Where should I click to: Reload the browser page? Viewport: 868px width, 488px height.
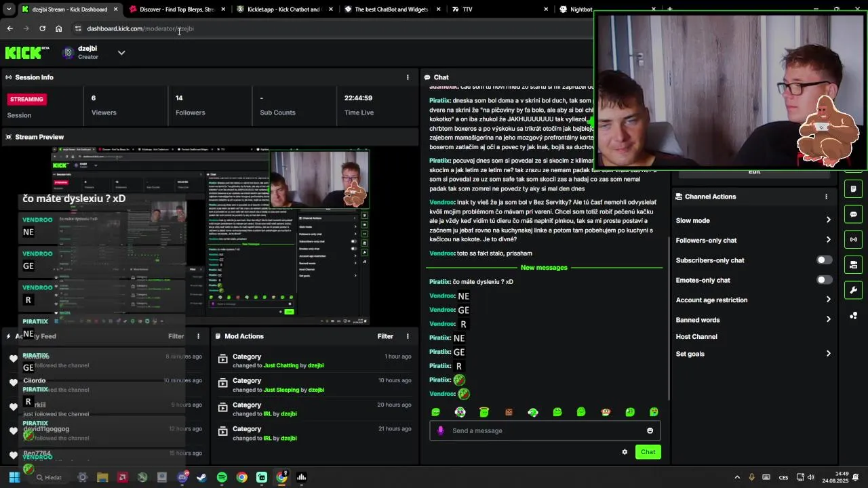42,28
